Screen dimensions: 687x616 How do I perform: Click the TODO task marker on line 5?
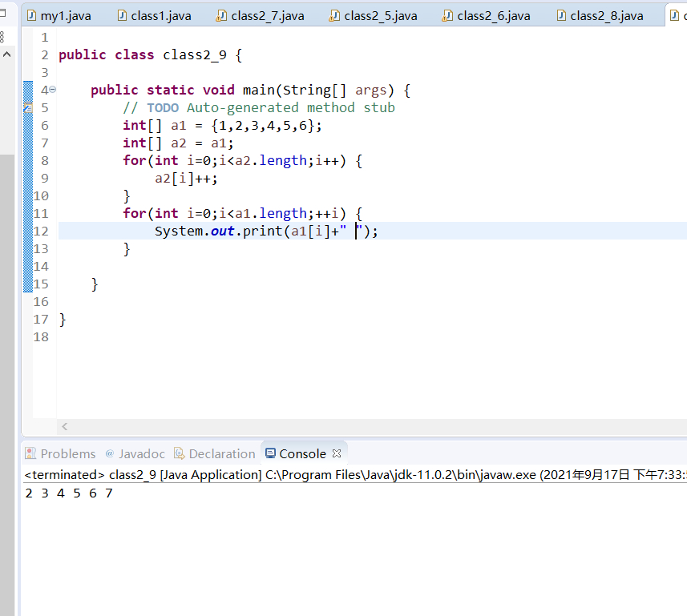pyautogui.click(x=27, y=107)
